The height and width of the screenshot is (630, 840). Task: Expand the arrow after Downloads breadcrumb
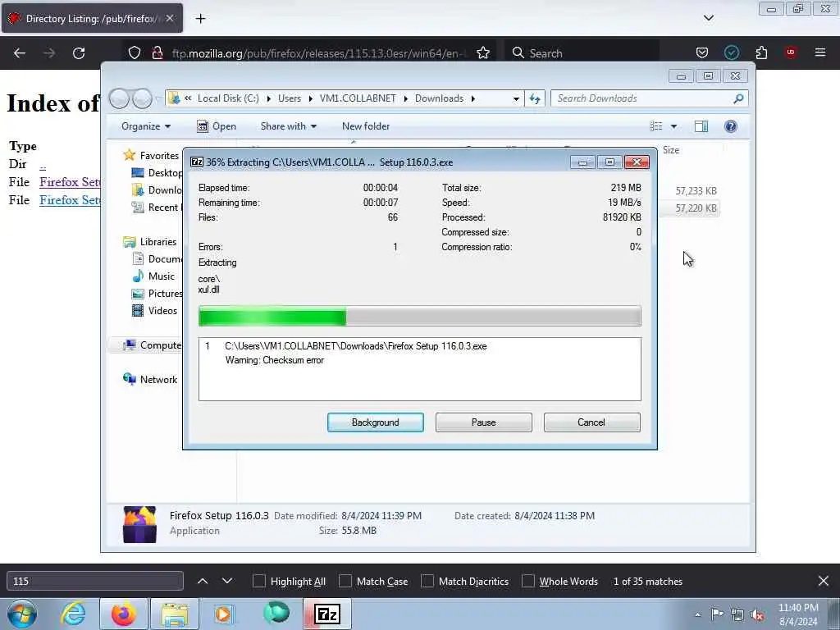(473, 98)
